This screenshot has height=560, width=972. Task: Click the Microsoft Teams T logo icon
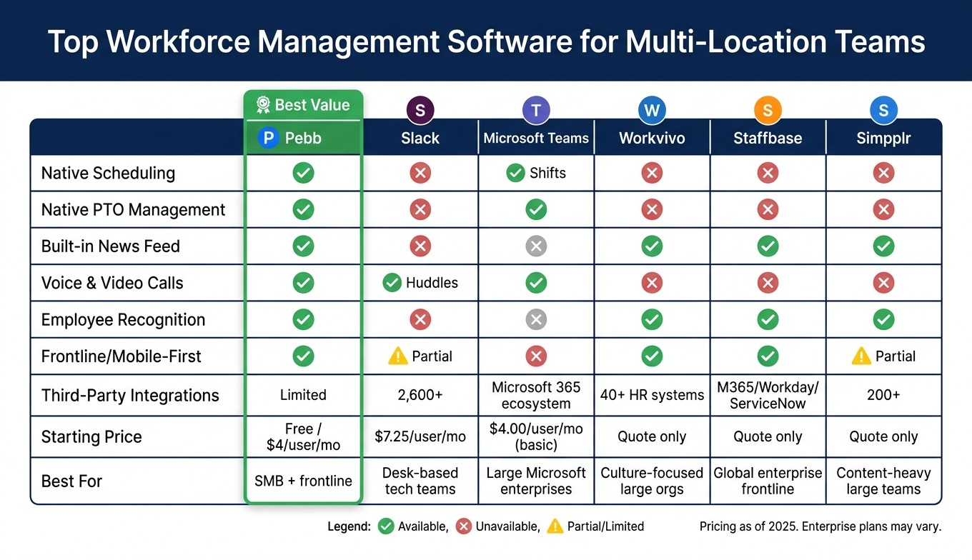tap(536, 111)
